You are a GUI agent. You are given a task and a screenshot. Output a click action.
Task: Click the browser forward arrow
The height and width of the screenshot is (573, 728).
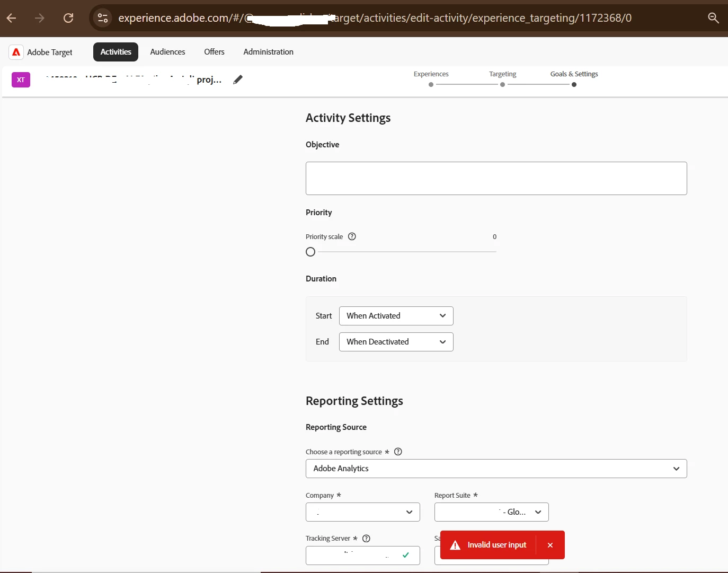coord(40,18)
